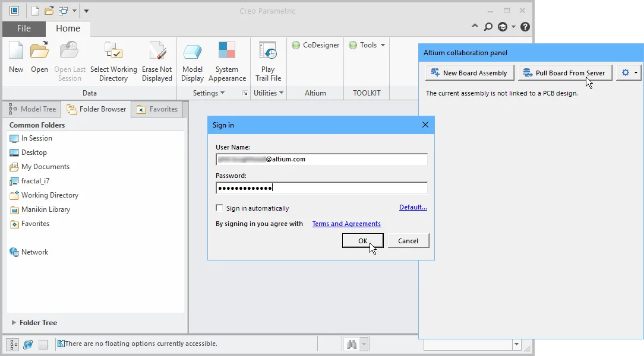Open the quick access toolbar customize arrow

(86, 11)
